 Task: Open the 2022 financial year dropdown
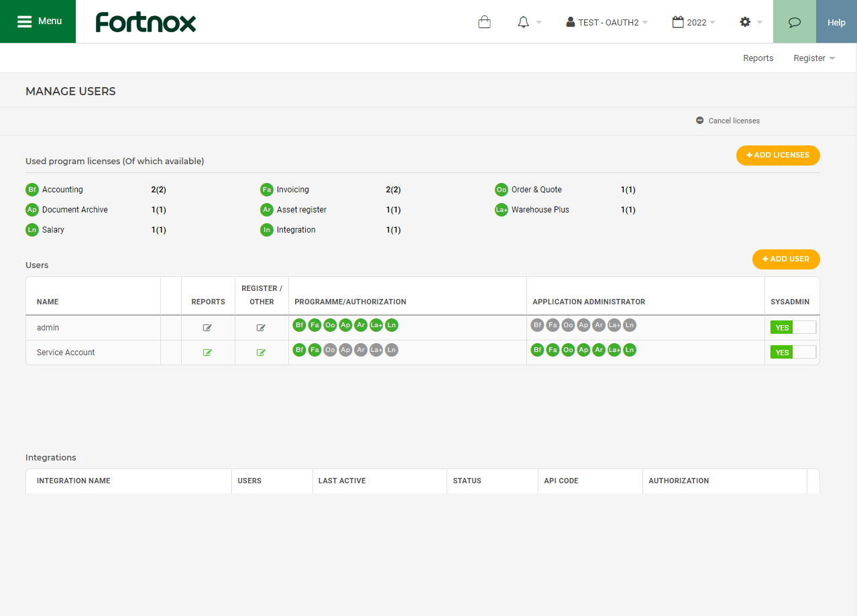(x=694, y=22)
